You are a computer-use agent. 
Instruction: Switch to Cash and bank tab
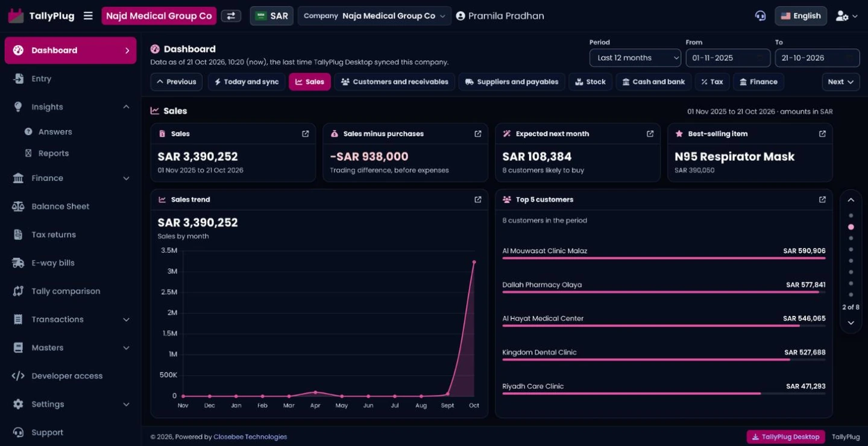653,82
